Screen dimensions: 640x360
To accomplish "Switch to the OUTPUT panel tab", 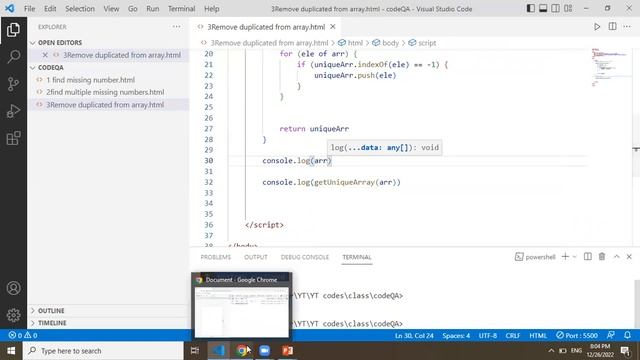I will pos(256,257).
